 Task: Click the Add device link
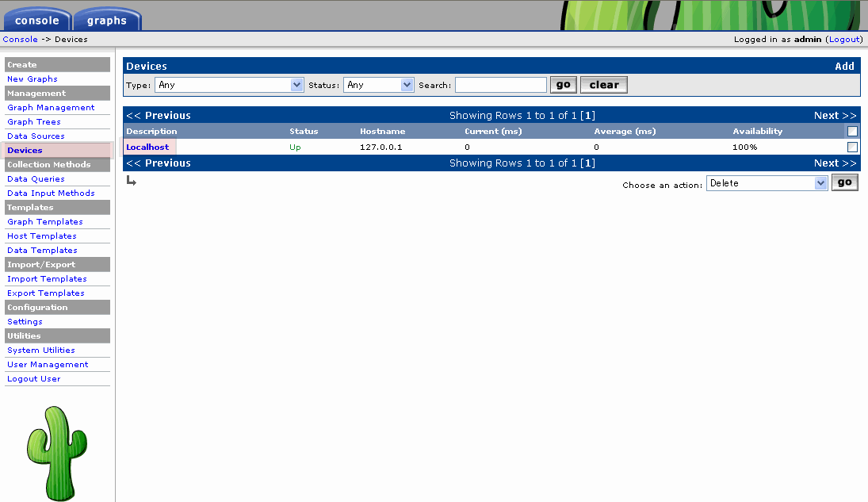(844, 67)
